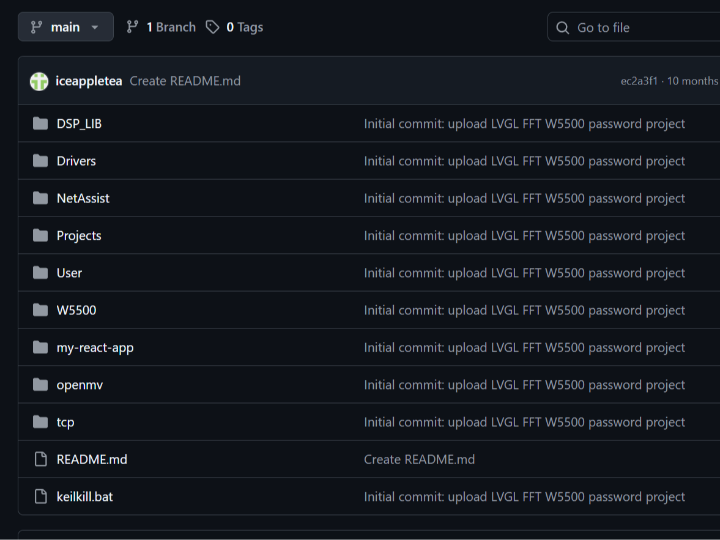Open the 1 Branch link
The height and width of the screenshot is (540, 720).
pos(170,27)
